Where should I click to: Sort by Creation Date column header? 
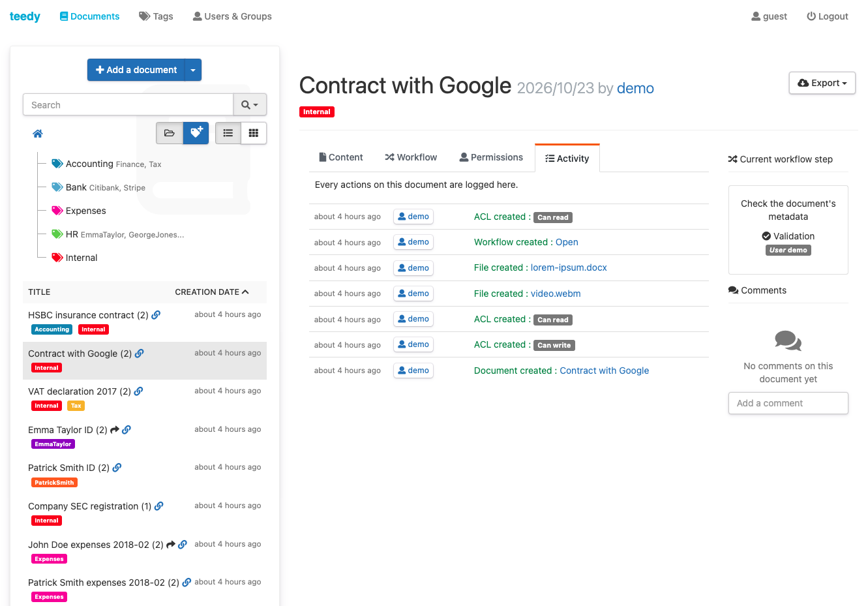click(x=212, y=292)
